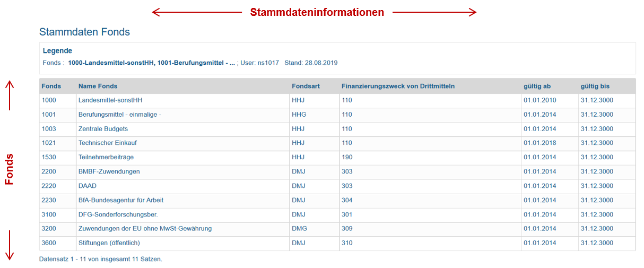Screen dimensions: 644x268
Task: Click the Name Fonds column header
Action: [98, 86]
